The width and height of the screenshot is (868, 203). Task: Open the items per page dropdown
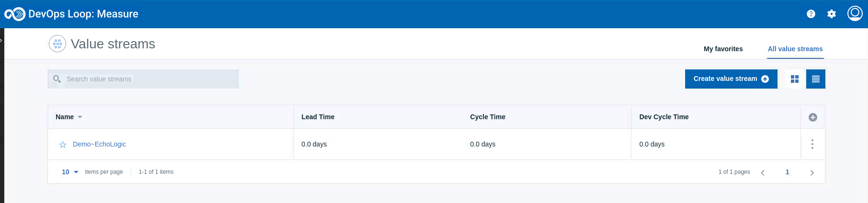70,172
